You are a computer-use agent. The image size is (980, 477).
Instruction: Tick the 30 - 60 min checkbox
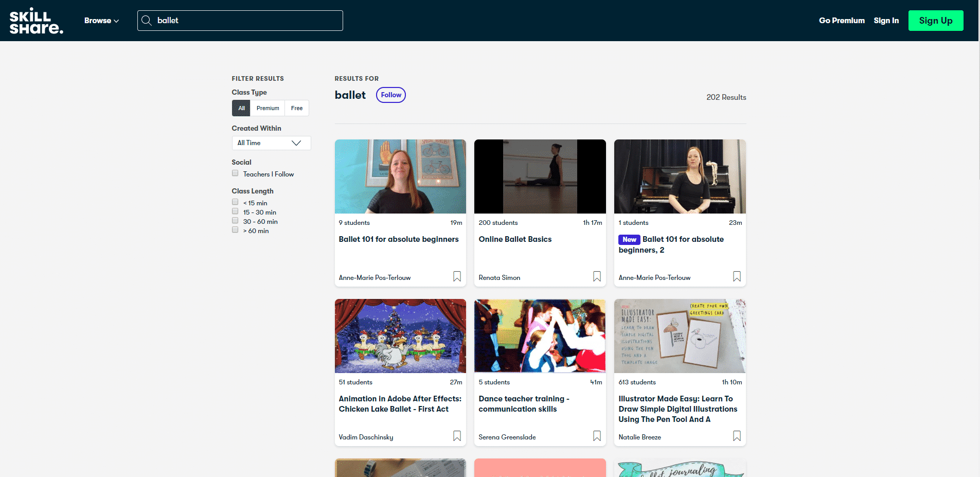(235, 221)
